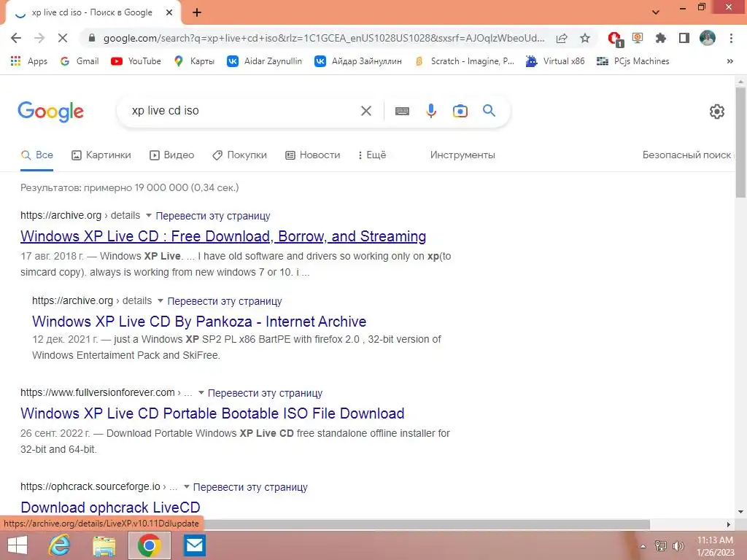Switch to the Видео tab

point(172,155)
